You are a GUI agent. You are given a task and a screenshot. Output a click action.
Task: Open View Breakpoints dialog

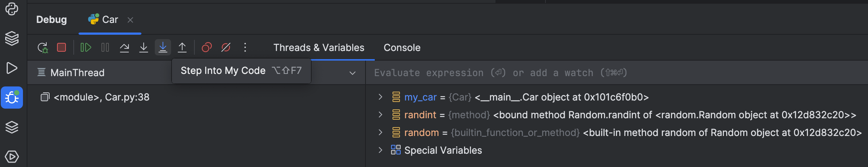coord(207,48)
